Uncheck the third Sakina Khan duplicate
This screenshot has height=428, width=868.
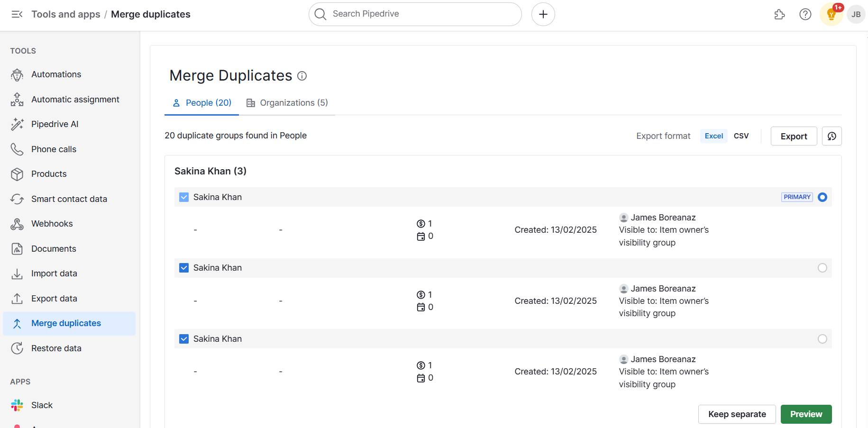coord(183,338)
